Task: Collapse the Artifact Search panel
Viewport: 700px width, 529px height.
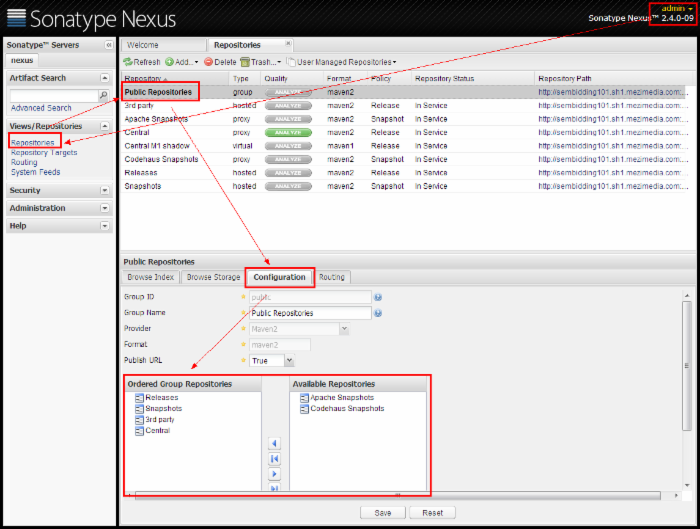Action: [104, 78]
